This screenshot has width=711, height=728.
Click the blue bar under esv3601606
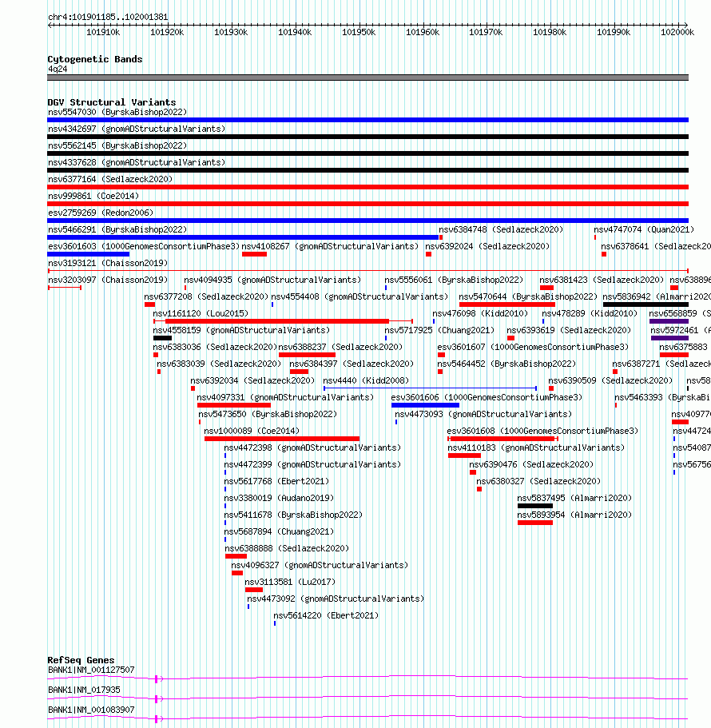(x=425, y=404)
